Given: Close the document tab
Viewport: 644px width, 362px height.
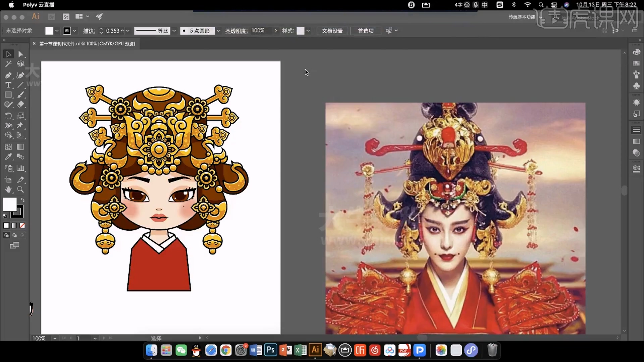Looking at the screenshot, I should [x=34, y=44].
